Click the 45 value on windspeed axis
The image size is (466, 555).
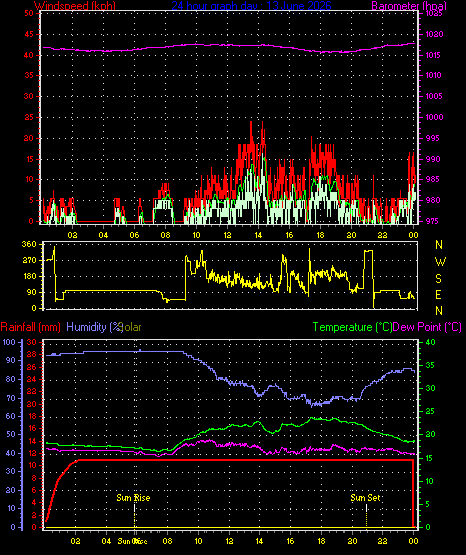pos(29,34)
